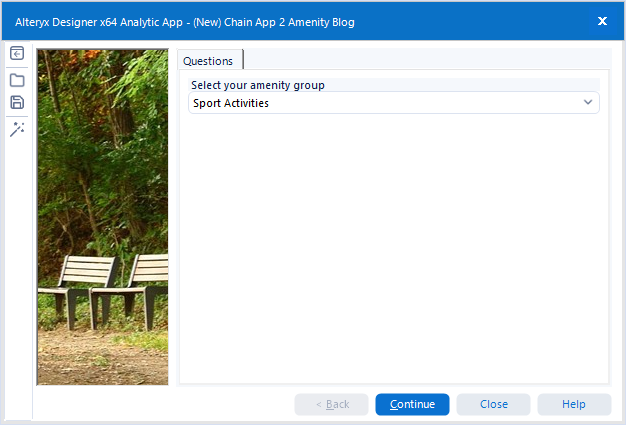Expand amenity group list via chevron arrow
626x425 pixels.
click(588, 102)
